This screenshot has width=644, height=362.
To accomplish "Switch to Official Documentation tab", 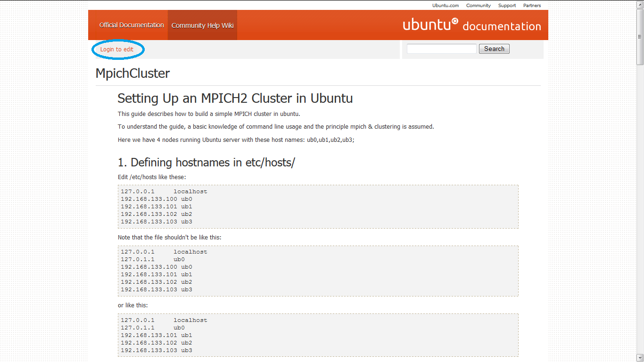I will 132,25.
